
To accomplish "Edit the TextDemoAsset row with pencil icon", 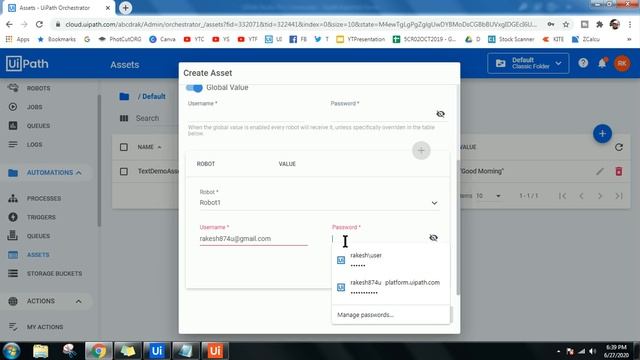I will 599,171.
